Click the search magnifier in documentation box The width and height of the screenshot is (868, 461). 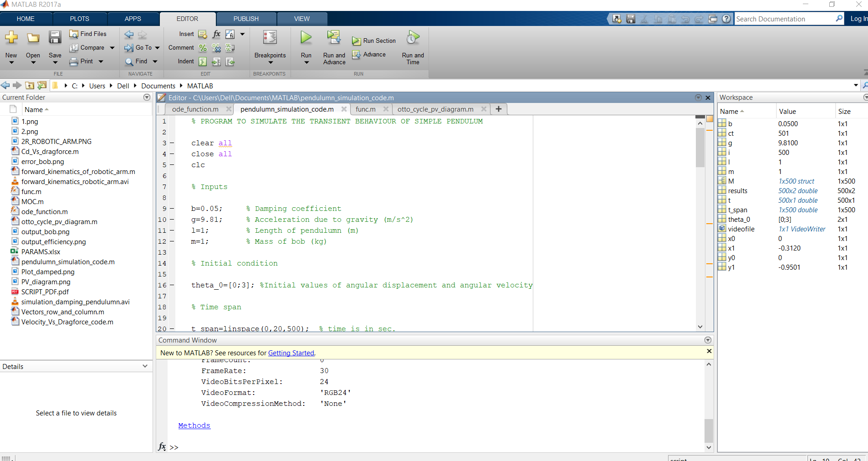pos(839,18)
